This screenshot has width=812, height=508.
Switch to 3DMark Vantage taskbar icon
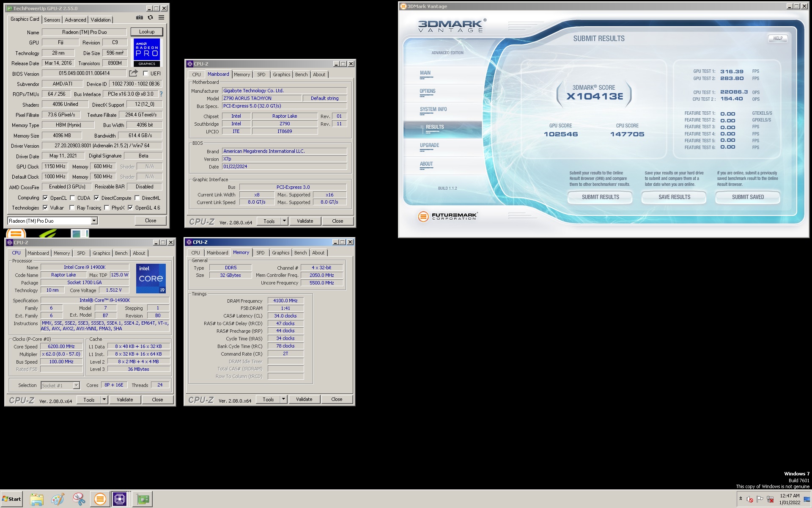point(100,499)
